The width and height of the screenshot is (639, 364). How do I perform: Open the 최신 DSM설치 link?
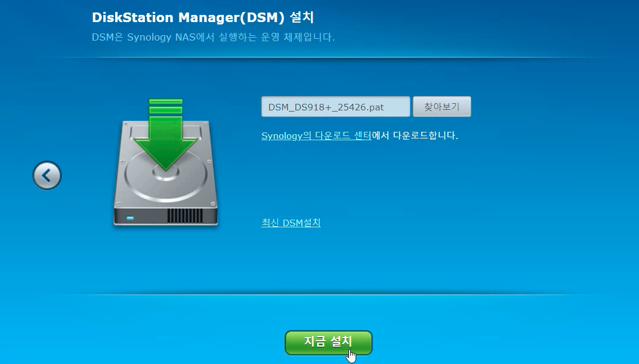coord(291,223)
